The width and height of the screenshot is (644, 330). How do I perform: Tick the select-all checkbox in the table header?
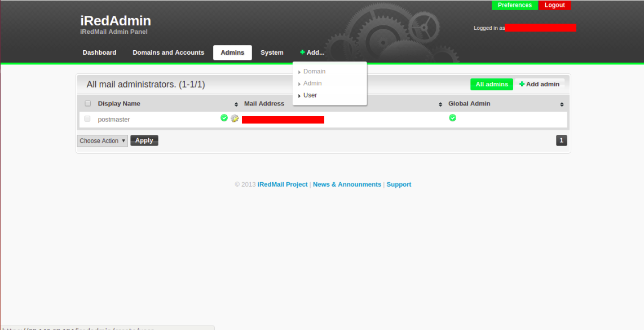[87, 104]
